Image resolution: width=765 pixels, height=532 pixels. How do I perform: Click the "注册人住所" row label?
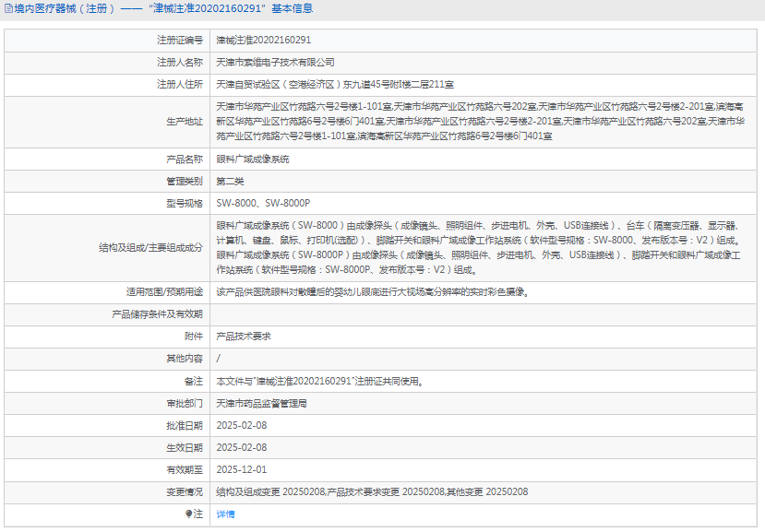tap(180, 84)
